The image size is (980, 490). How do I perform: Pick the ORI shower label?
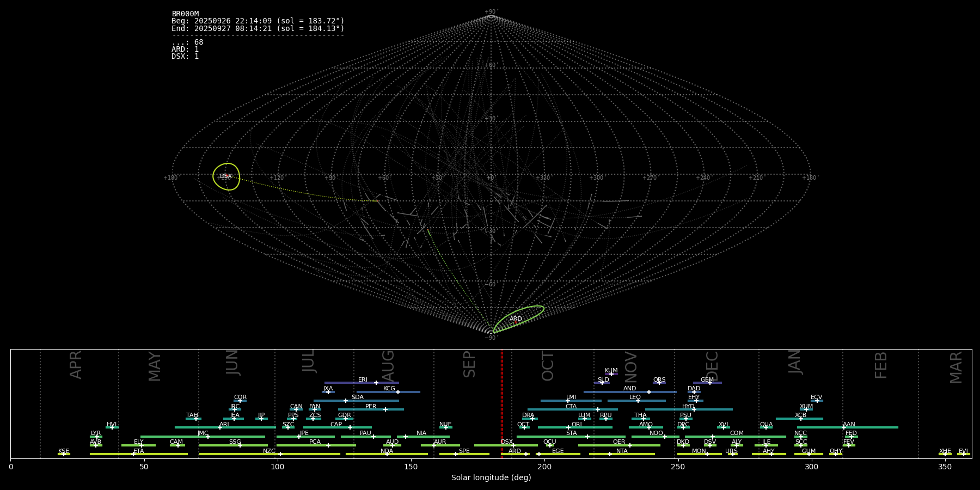coord(577,425)
